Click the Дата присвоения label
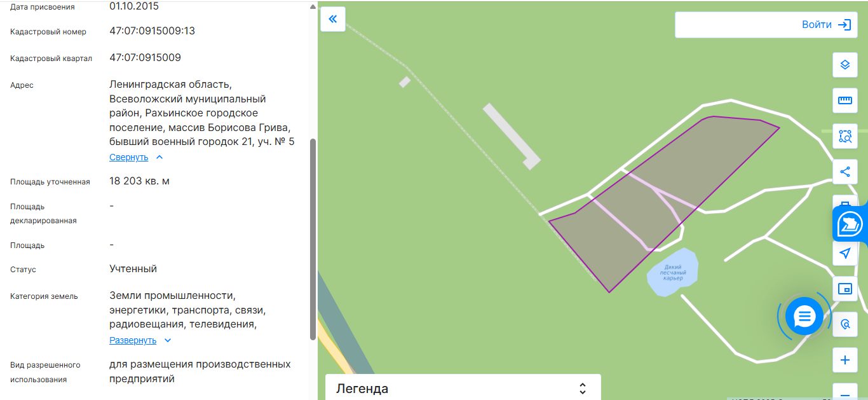868x400 pixels. 42,7
